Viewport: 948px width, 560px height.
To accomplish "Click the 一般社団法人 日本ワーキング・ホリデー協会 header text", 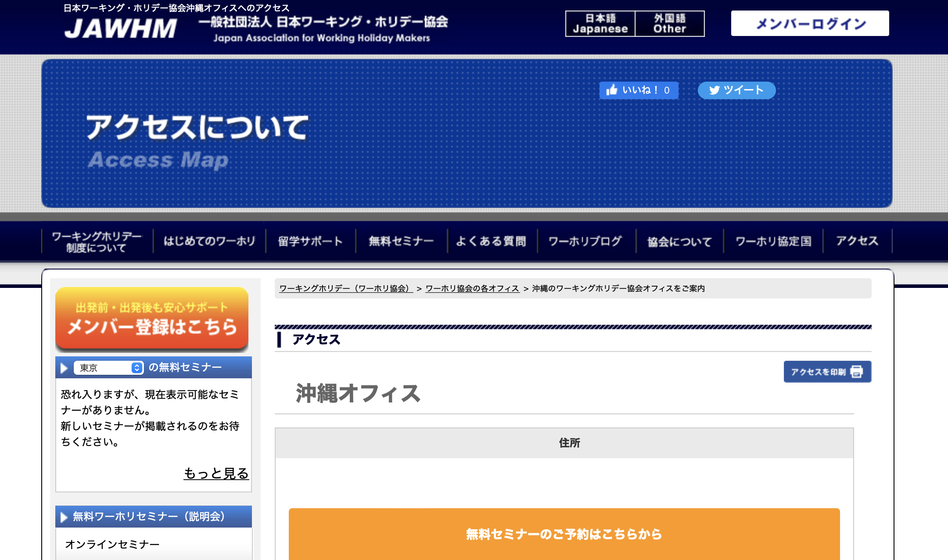I will (x=323, y=22).
